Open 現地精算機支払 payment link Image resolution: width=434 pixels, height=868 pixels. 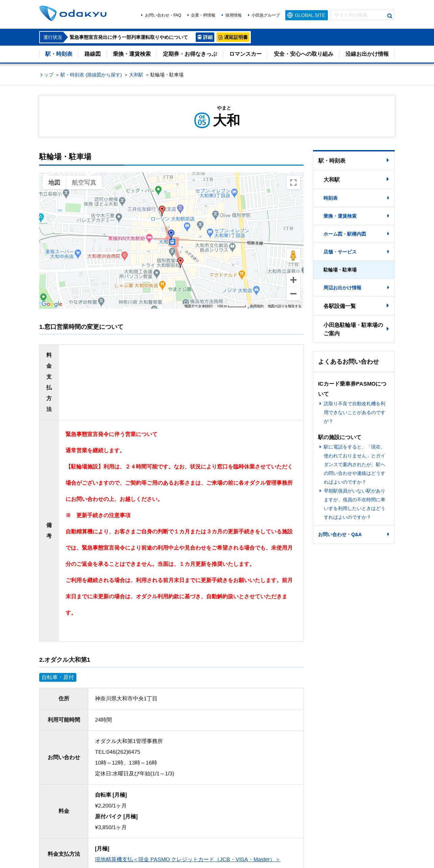(188, 859)
